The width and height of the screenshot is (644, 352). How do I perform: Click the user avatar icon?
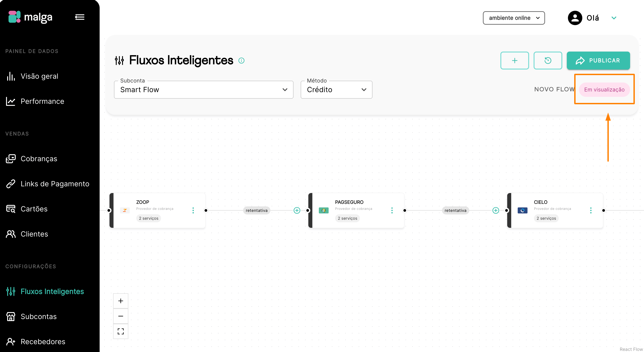pyautogui.click(x=575, y=18)
